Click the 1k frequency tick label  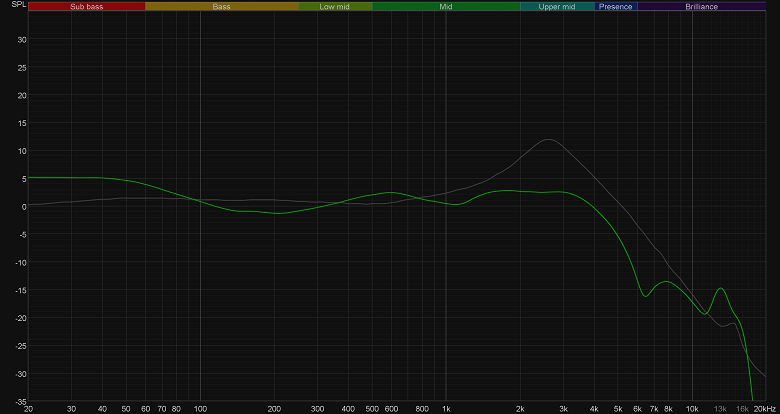coord(446,409)
